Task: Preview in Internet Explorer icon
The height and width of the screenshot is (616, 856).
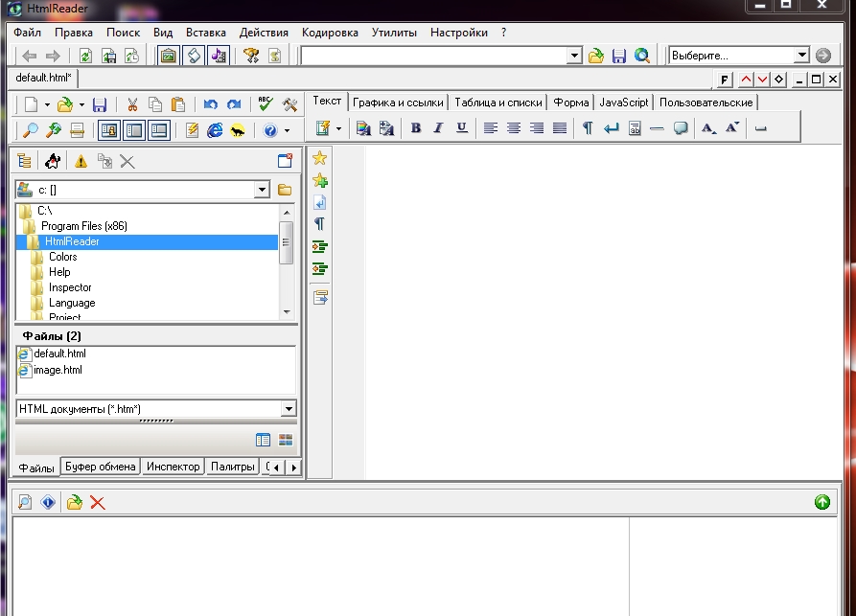Action: tap(215, 130)
